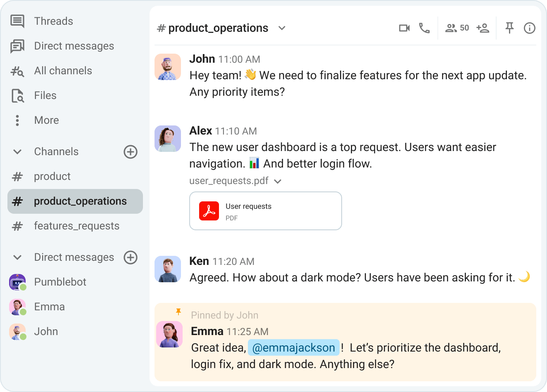Image resolution: width=547 pixels, height=392 pixels.
Task: Start a video call in the channel
Action: pos(404,28)
